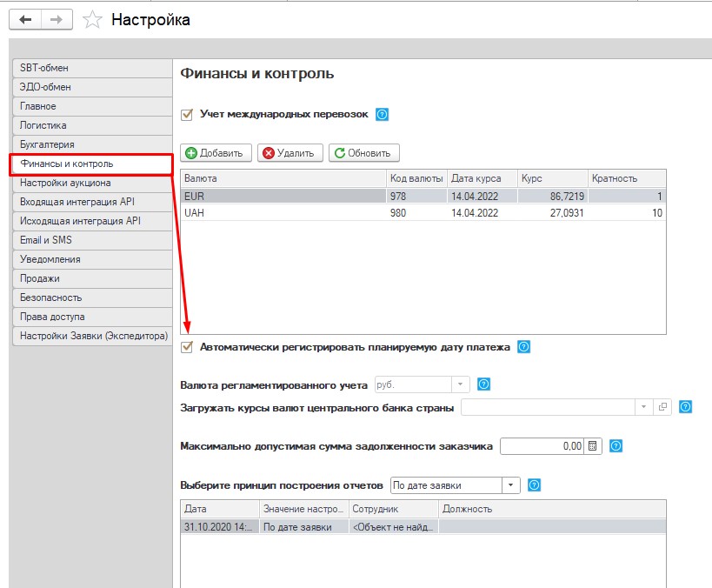712x588 pixels.
Task: Select the EUR currency row
Action: point(423,197)
